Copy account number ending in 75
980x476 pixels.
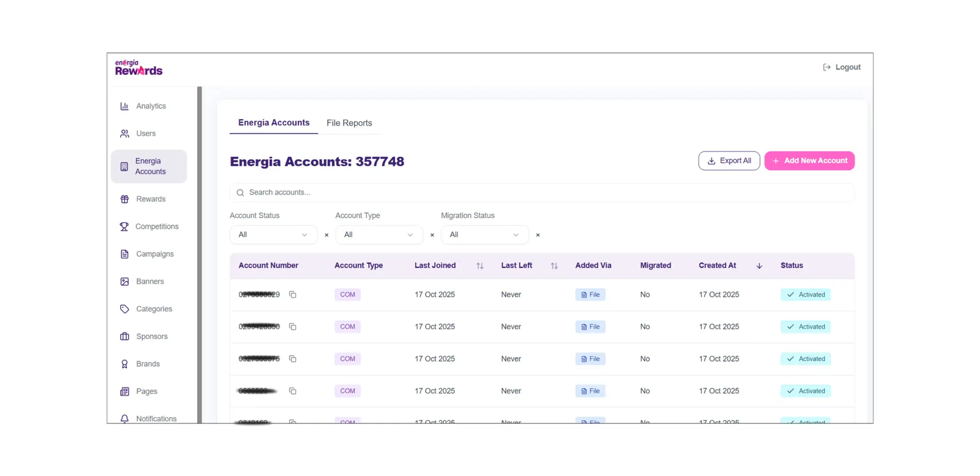[x=292, y=359]
